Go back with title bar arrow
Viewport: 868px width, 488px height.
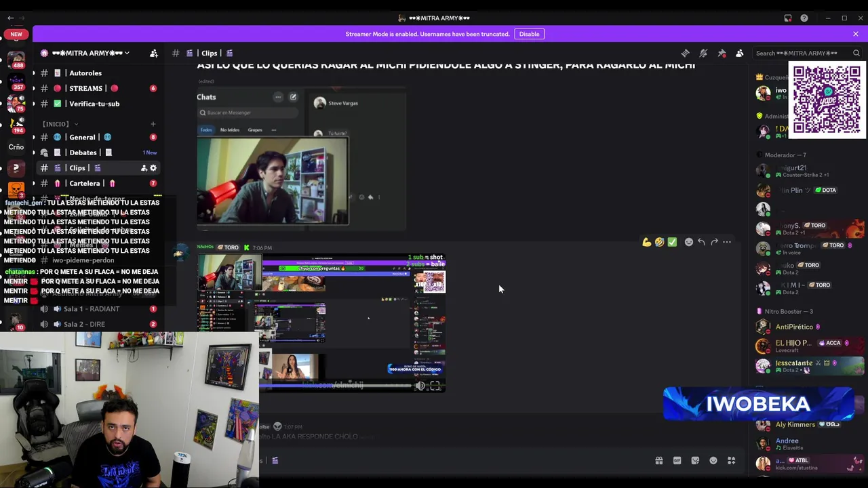(x=10, y=18)
